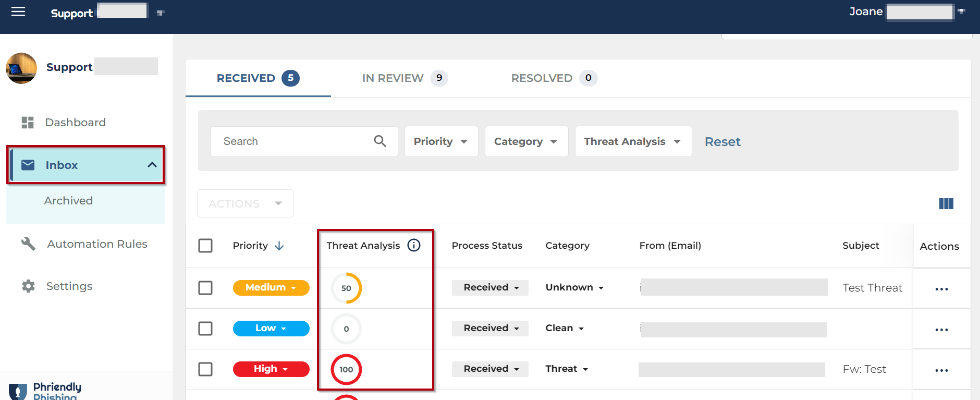This screenshot has height=400, width=980.
Task: Open the Threat Analysis filter dropdown
Action: pos(633,141)
